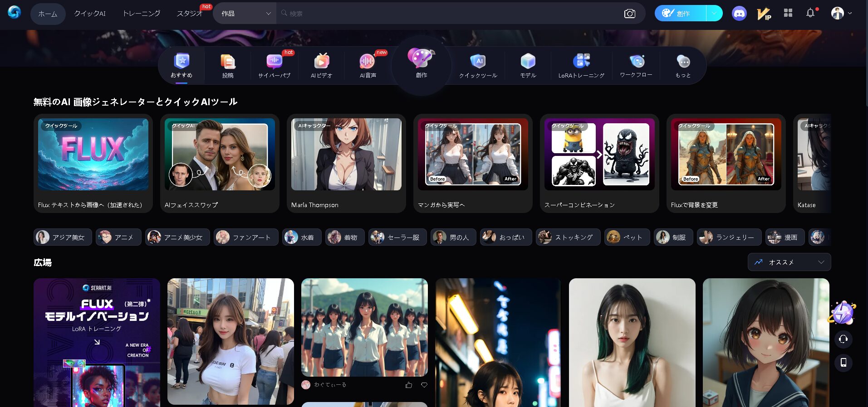Filter by 水着 tag
The height and width of the screenshot is (407, 868).
301,237
